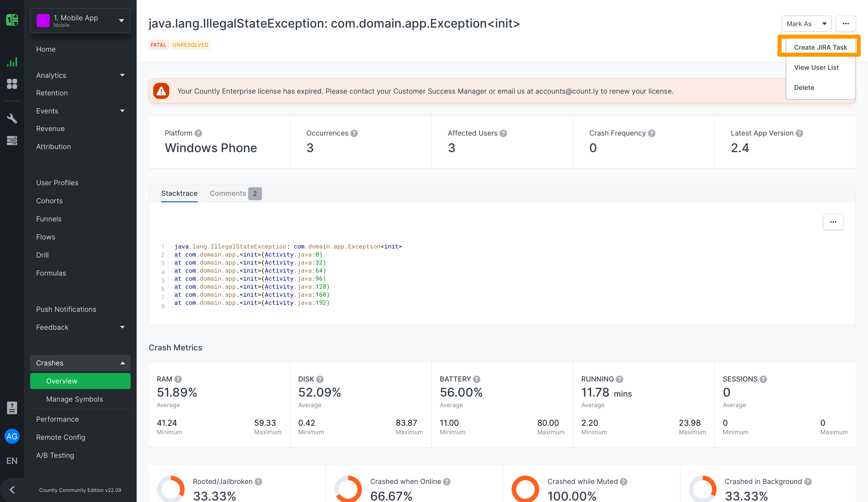Open the stacktrace options ellipsis icon
The height and width of the screenshot is (502, 868).
833,222
